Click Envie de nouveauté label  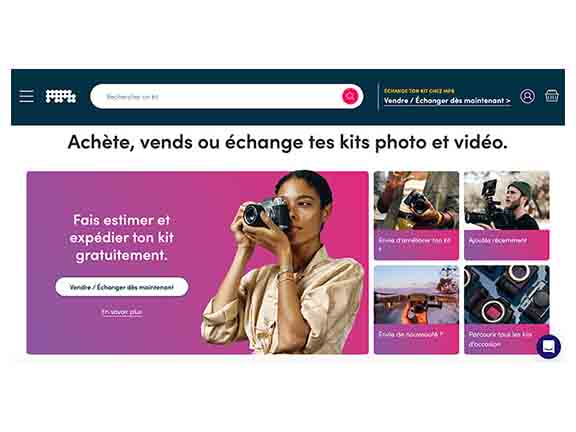(x=410, y=334)
